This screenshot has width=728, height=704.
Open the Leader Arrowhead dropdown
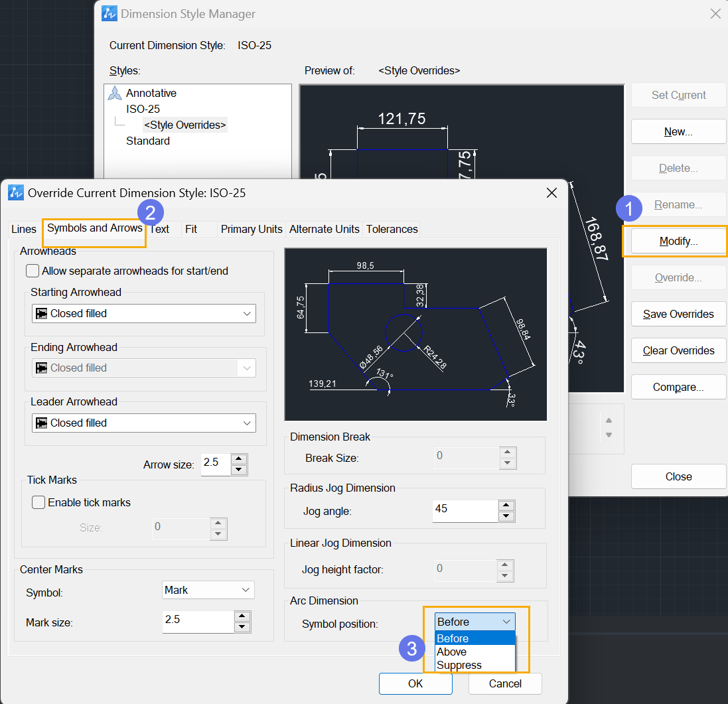[x=144, y=423]
